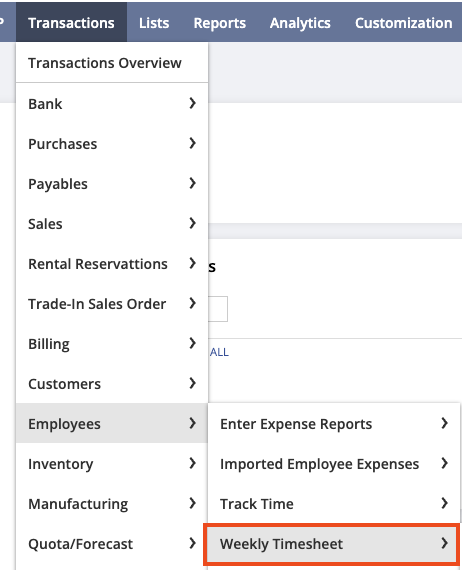462x570 pixels.
Task: Open the Payables submenu
Action: [112, 184]
